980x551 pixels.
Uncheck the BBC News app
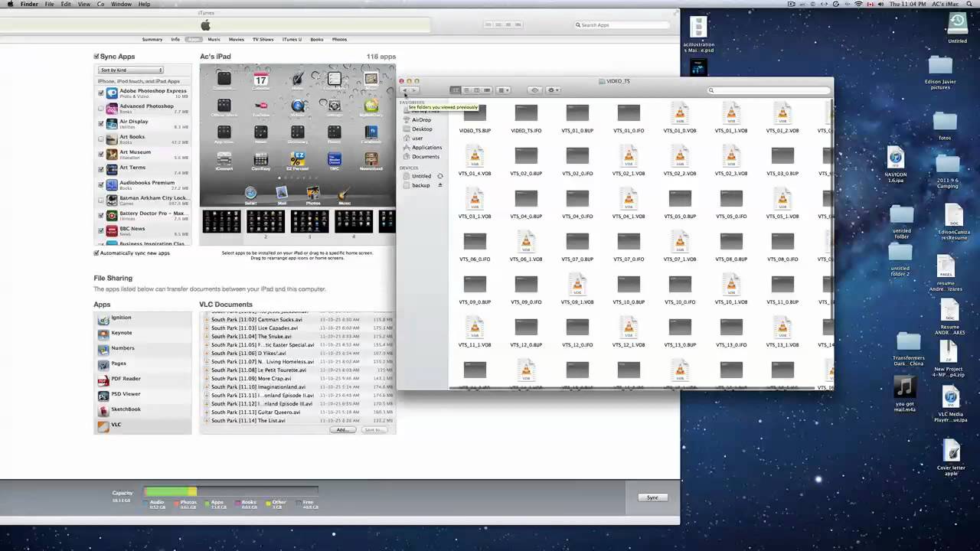[x=101, y=230]
